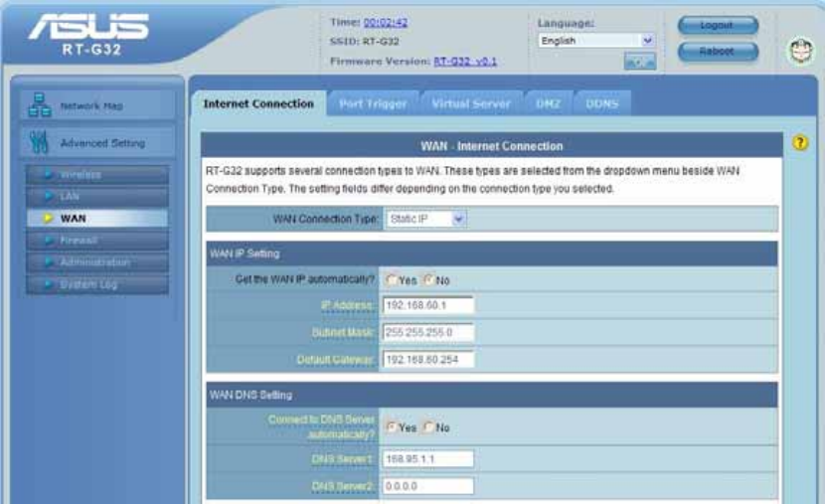
Task: Click the WAN DNS Setting header
Action: (x=491, y=395)
